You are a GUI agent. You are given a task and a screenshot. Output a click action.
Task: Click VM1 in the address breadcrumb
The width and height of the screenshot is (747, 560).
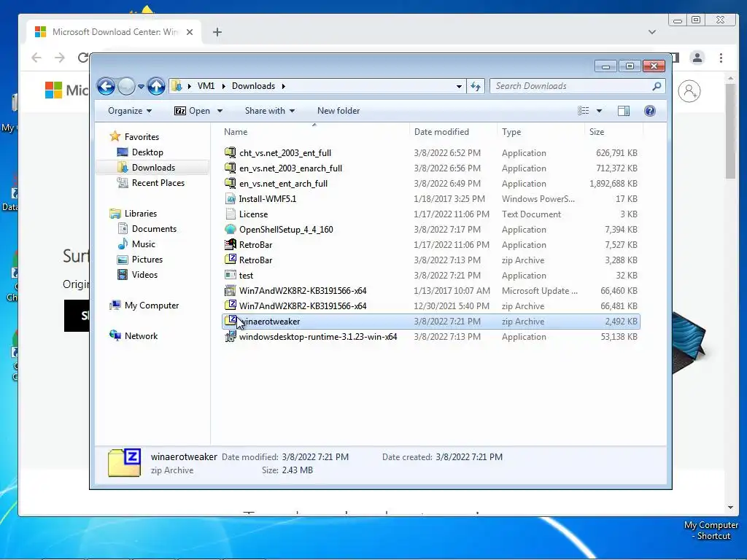click(206, 86)
